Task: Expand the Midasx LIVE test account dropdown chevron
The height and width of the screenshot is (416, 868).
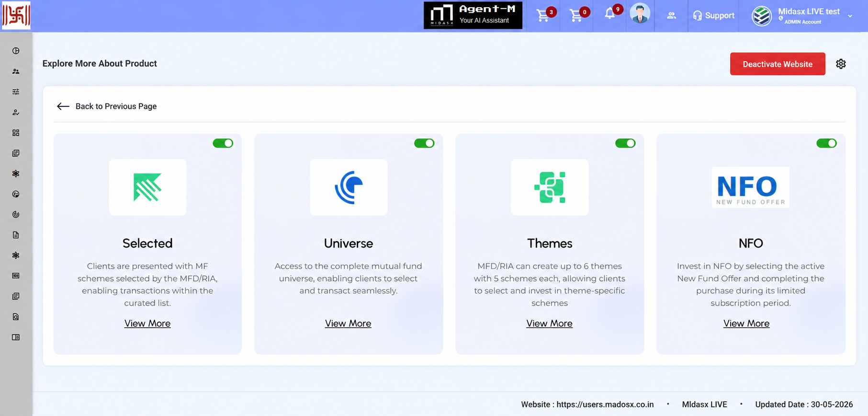Action: (x=850, y=16)
